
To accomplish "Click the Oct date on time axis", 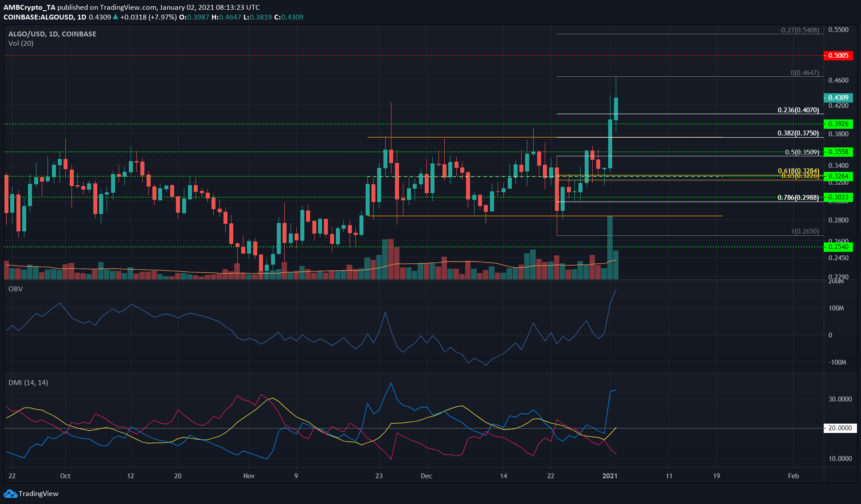I will point(65,476).
